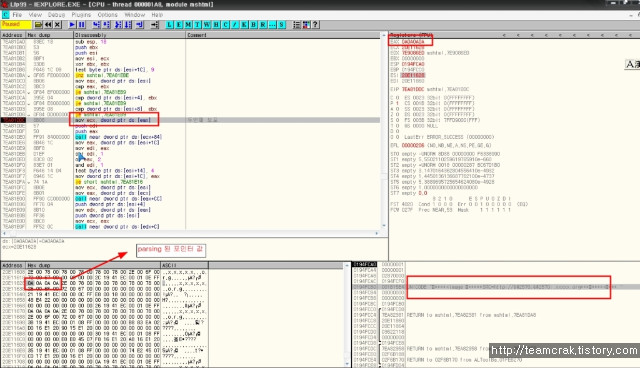Show Threads window via the T button
640x368 pixels.
[x=198, y=25]
